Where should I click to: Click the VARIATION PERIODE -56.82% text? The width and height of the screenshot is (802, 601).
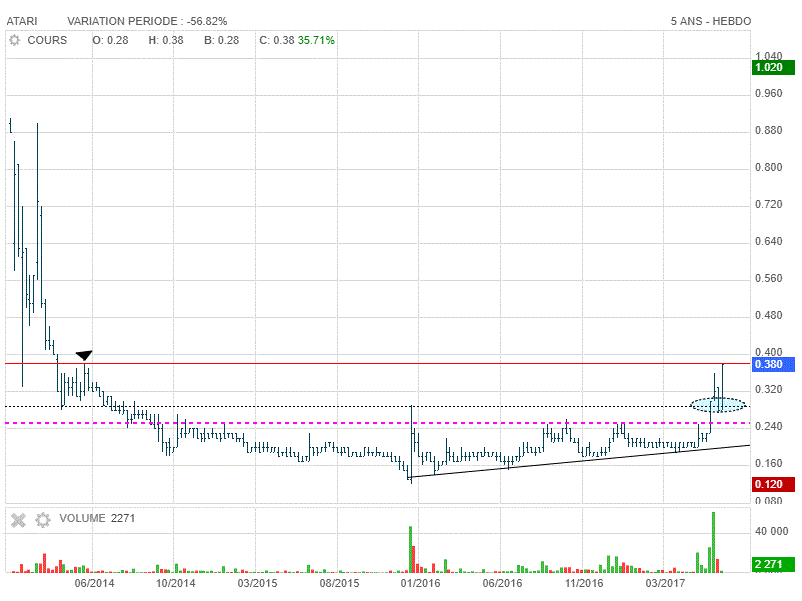tap(147, 21)
